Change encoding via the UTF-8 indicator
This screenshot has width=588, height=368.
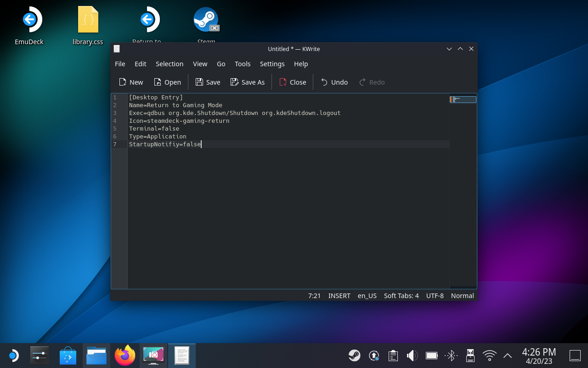tap(435, 296)
